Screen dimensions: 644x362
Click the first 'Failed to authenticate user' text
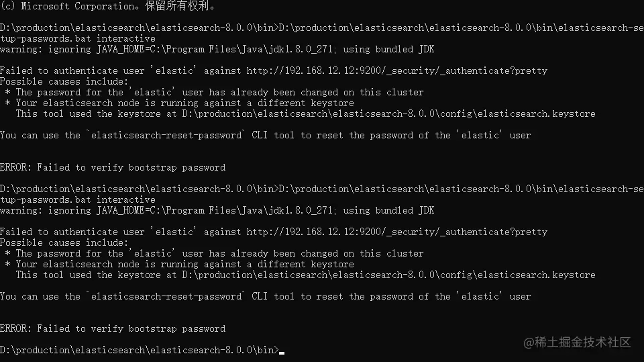click(x=72, y=71)
